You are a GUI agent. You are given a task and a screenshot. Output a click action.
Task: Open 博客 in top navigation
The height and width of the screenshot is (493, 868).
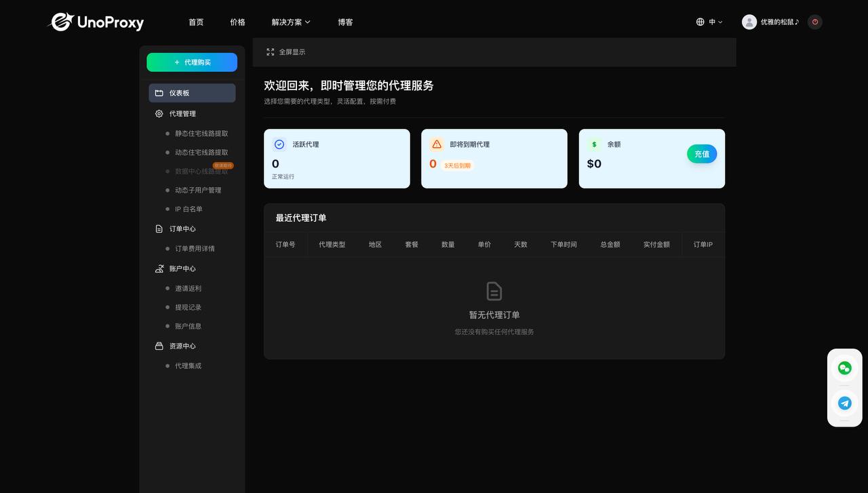click(x=345, y=22)
